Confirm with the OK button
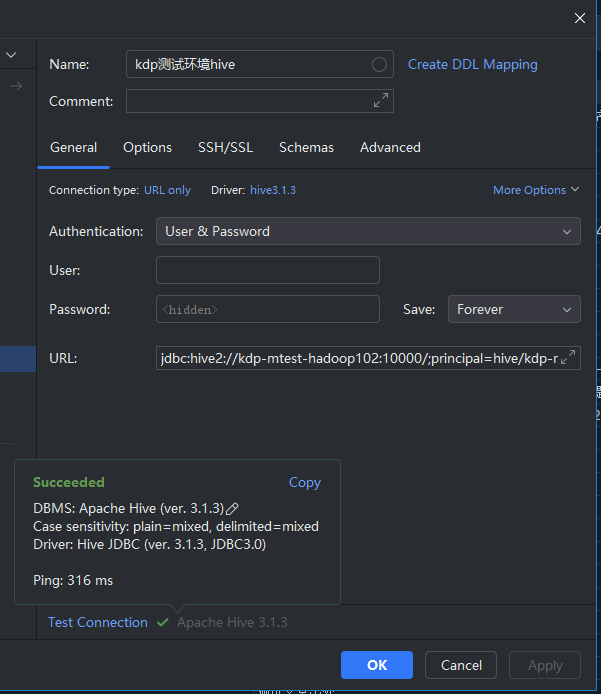 coord(377,665)
